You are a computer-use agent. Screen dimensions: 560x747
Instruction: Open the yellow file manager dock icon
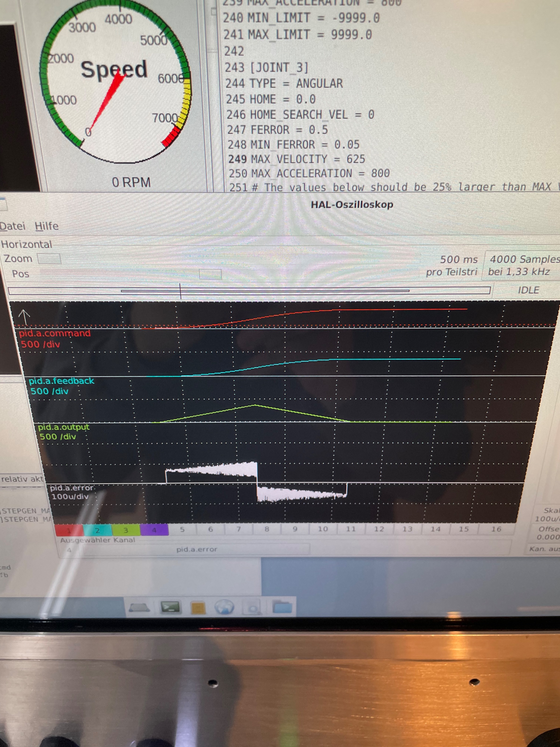point(198,608)
